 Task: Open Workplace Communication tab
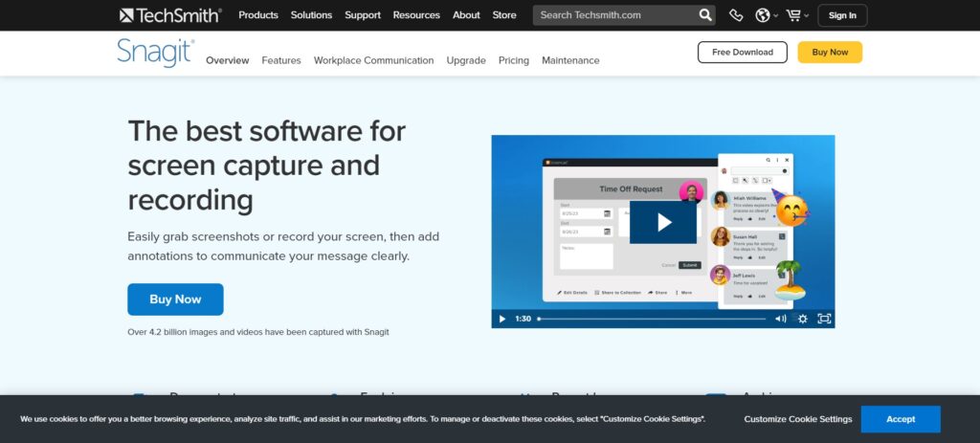tap(374, 60)
